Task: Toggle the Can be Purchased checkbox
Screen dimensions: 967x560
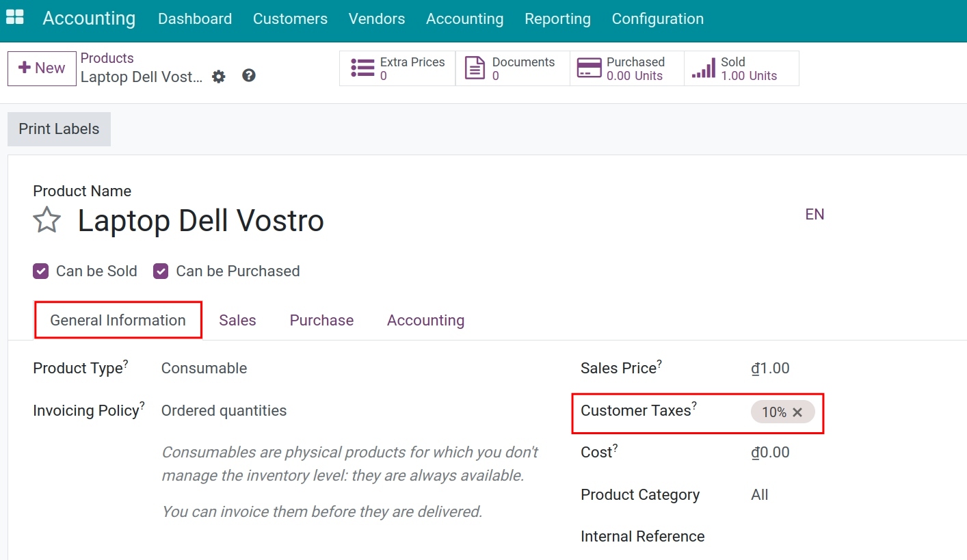Action: [x=161, y=271]
